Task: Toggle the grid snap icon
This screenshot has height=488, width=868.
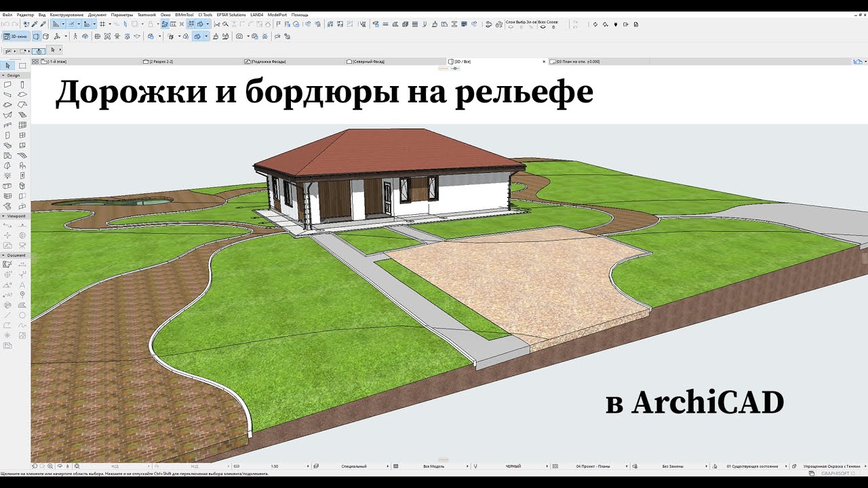Action: pyautogui.click(x=102, y=24)
